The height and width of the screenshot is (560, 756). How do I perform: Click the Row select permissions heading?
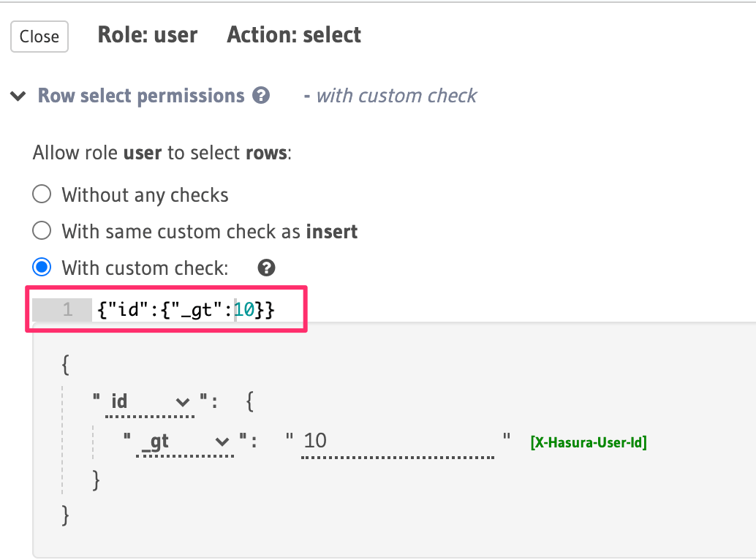pos(141,96)
